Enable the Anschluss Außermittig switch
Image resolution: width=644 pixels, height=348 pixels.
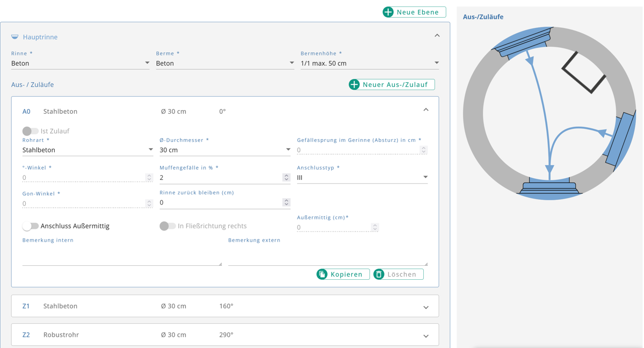click(30, 226)
